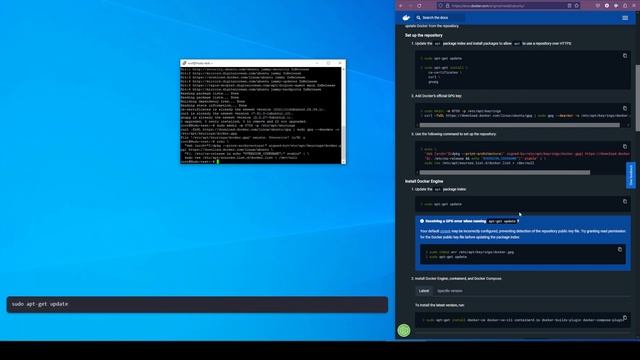
Task: Click the green round button at page bottom
Action: click(x=404, y=330)
